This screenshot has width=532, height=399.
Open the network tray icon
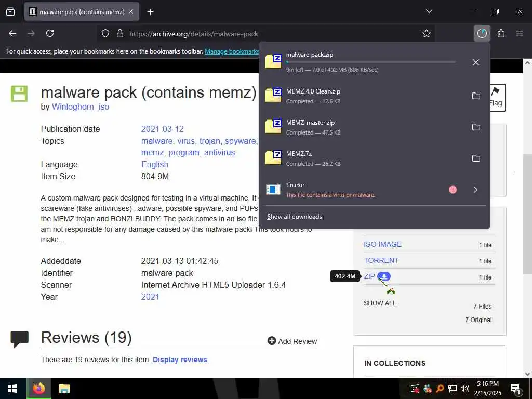coord(453,389)
